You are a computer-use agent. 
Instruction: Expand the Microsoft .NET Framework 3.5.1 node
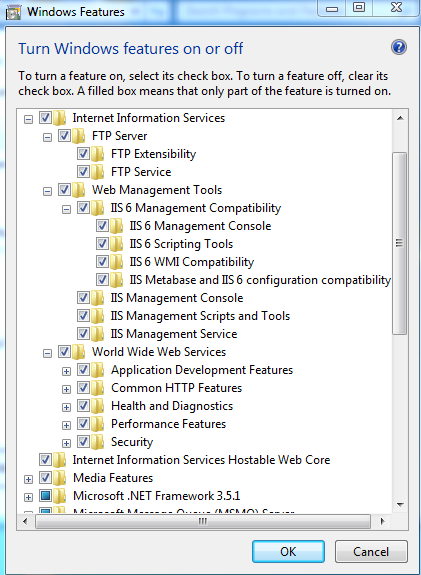click(28, 497)
